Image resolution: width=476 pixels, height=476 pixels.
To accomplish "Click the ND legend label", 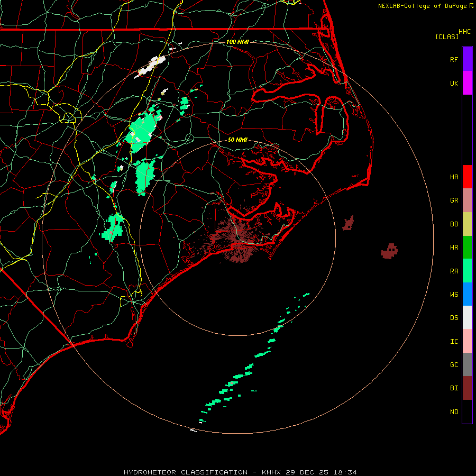I will coord(454,412).
